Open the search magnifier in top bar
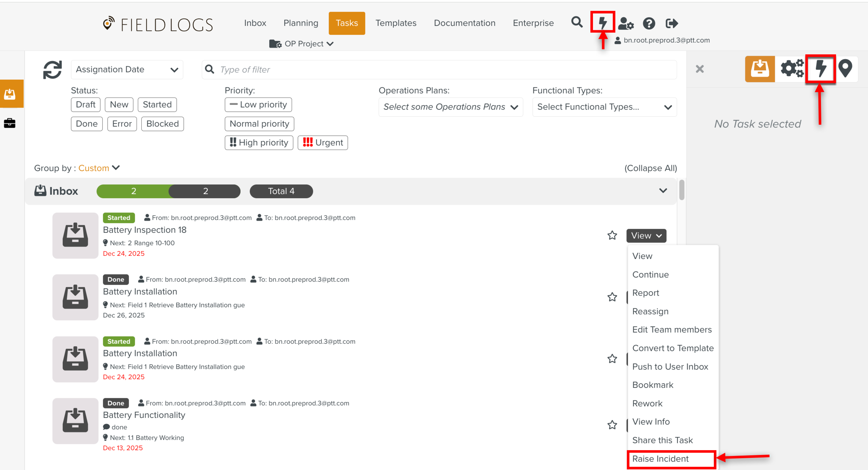Viewport: 868px width, 470px height. 577,23
